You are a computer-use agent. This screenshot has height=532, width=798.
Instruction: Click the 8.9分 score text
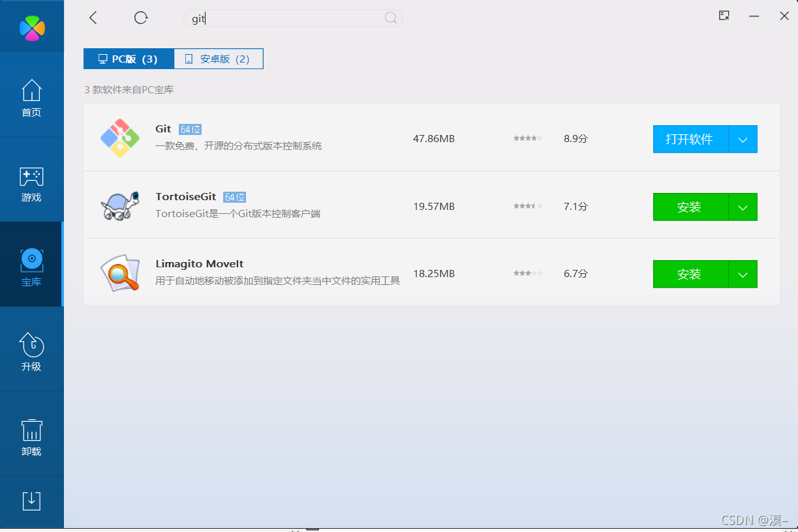[x=575, y=138]
